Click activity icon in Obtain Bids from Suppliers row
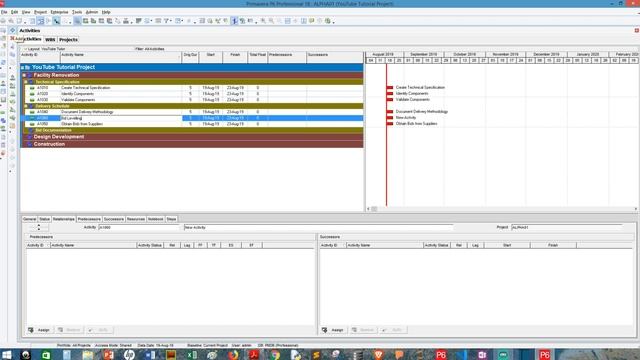The height and width of the screenshot is (360, 640). point(32,124)
